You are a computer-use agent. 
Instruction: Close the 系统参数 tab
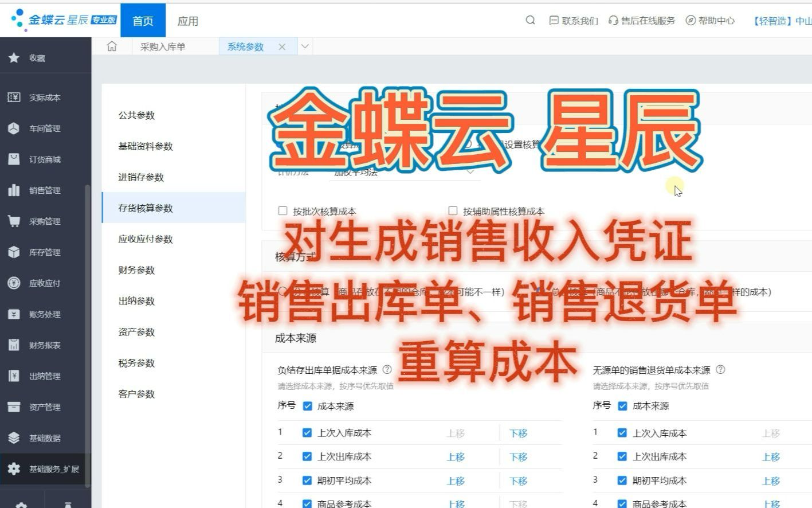tap(282, 47)
